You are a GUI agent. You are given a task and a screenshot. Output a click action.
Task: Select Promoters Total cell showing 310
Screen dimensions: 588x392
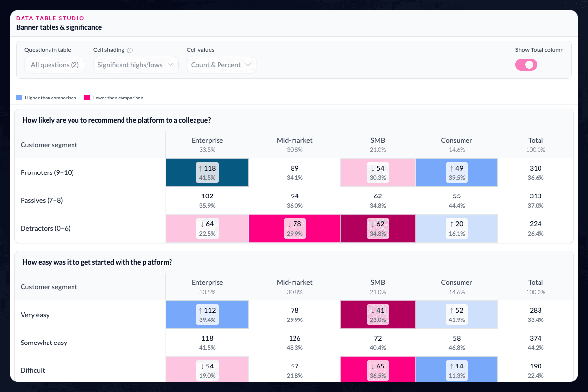536,172
